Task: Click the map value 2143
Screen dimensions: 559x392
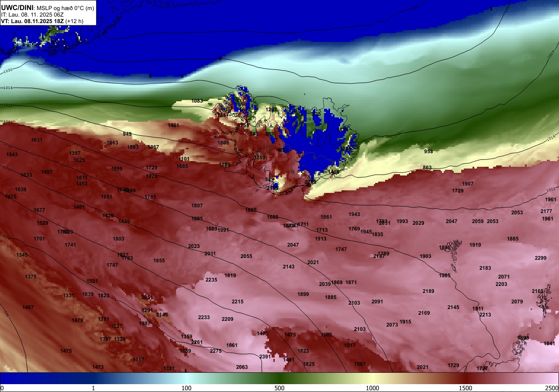Action: [289, 267]
